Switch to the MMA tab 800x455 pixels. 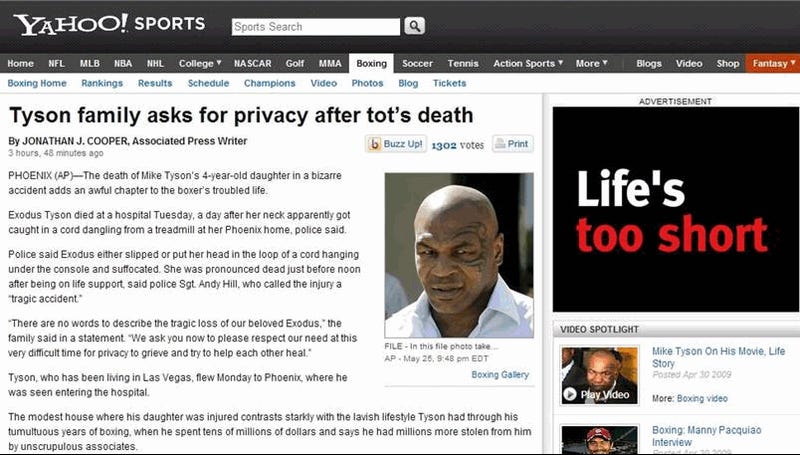pyautogui.click(x=330, y=63)
